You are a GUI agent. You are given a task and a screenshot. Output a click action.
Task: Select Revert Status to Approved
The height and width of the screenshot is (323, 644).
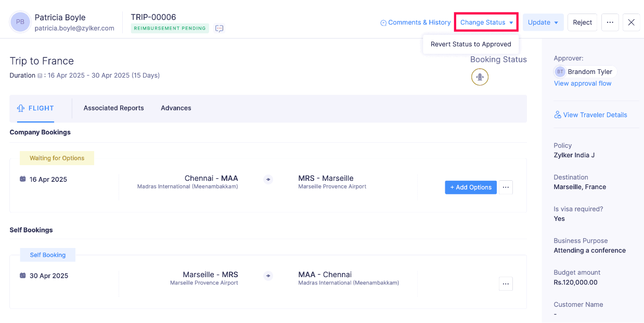(471, 44)
